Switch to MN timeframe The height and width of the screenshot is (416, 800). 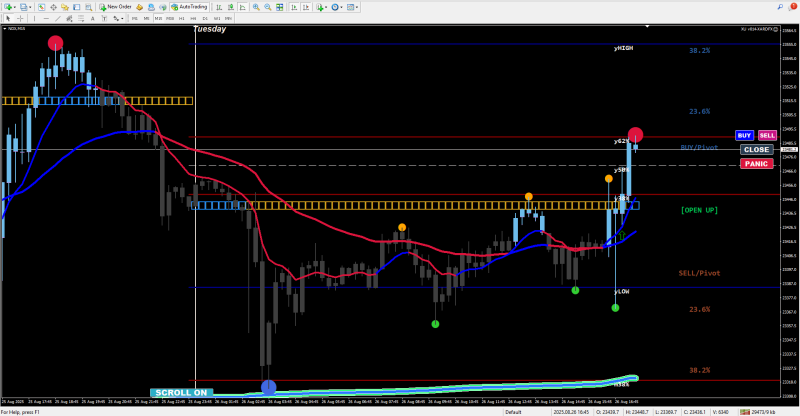click(229, 18)
